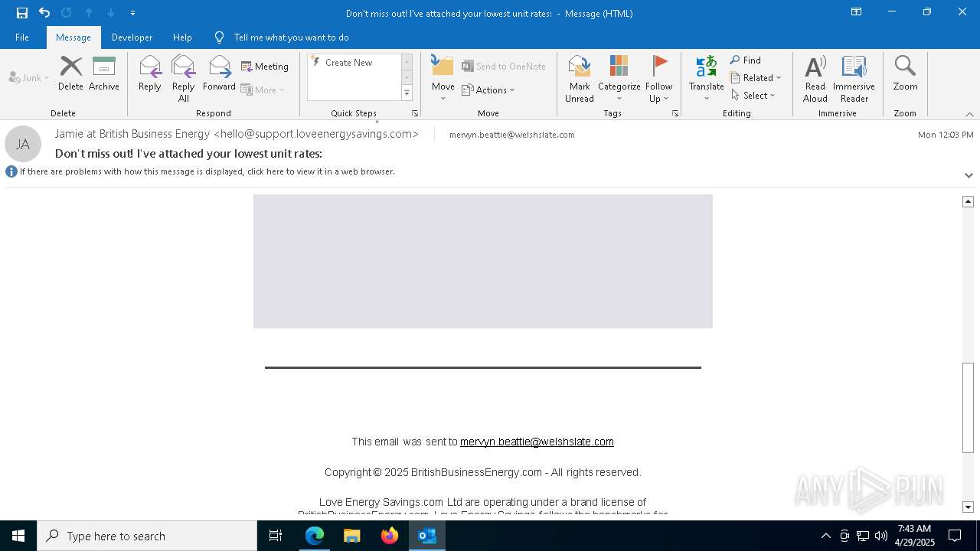Go to Next Item arrow

tap(111, 13)
